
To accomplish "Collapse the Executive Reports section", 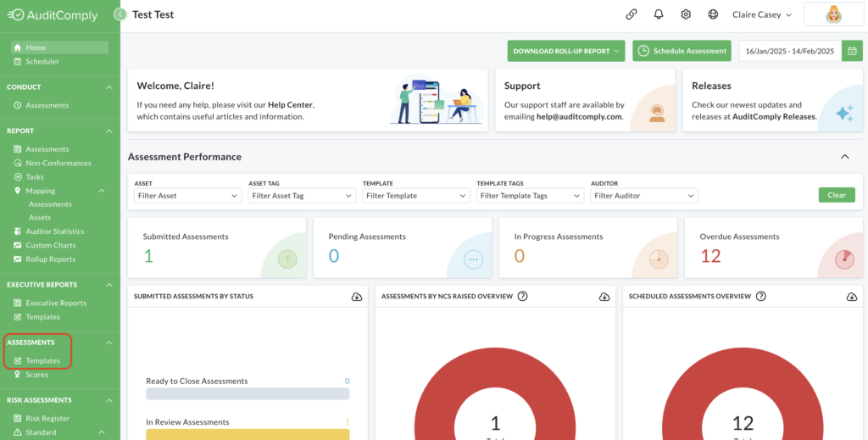I will pos(109,285).
